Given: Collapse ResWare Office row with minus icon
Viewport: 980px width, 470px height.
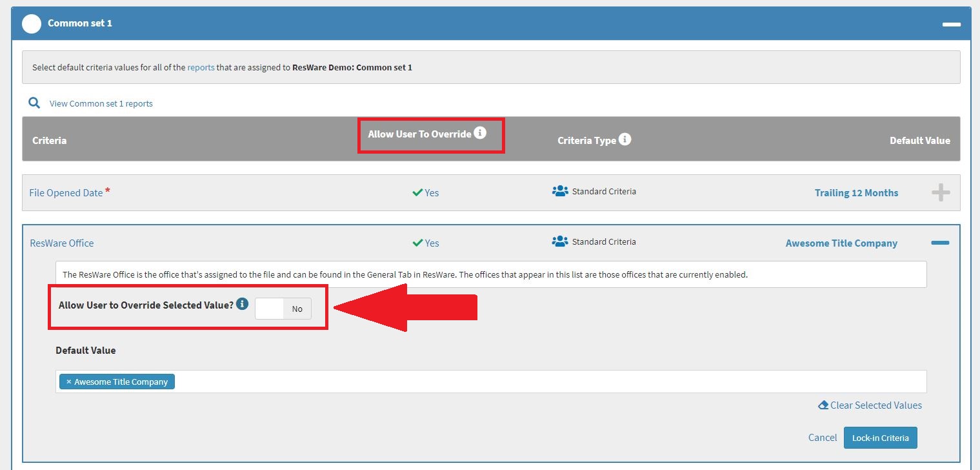Looking at the screenshot, I should 940,243.
